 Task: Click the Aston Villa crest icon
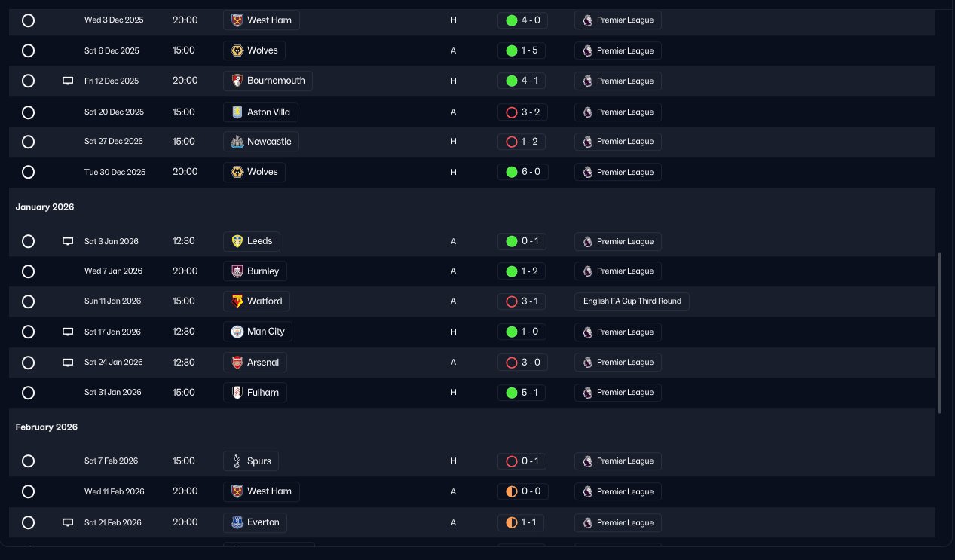[237, 112]
